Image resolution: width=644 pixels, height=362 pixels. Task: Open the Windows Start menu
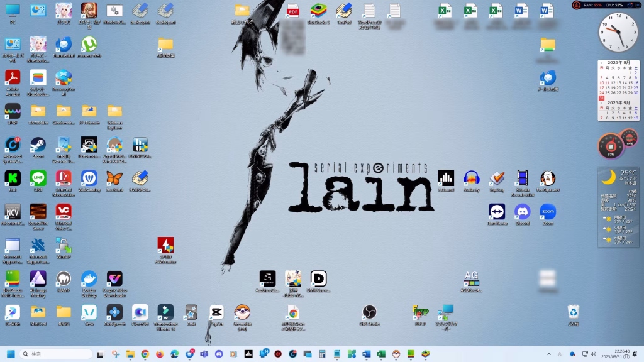tap(11, 354)
